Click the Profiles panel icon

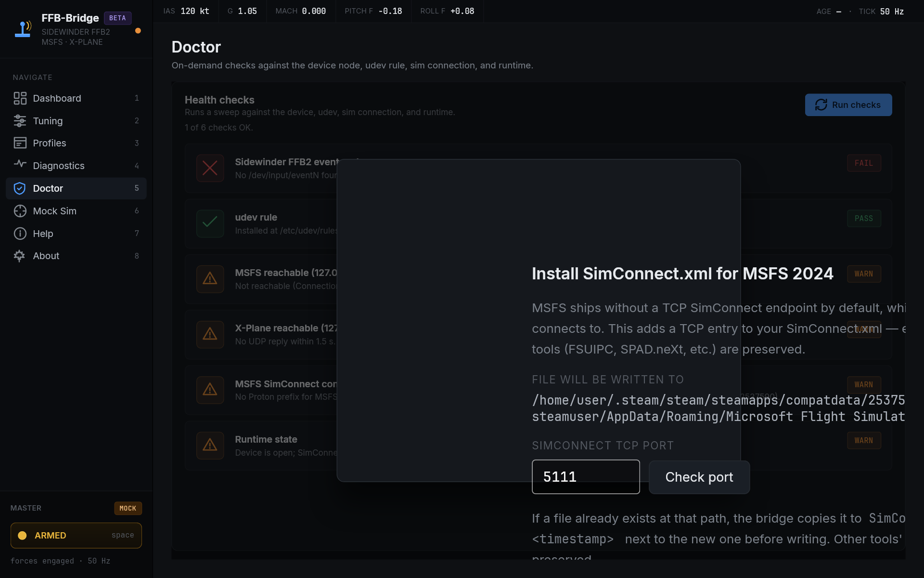click(x=20, y=143)
